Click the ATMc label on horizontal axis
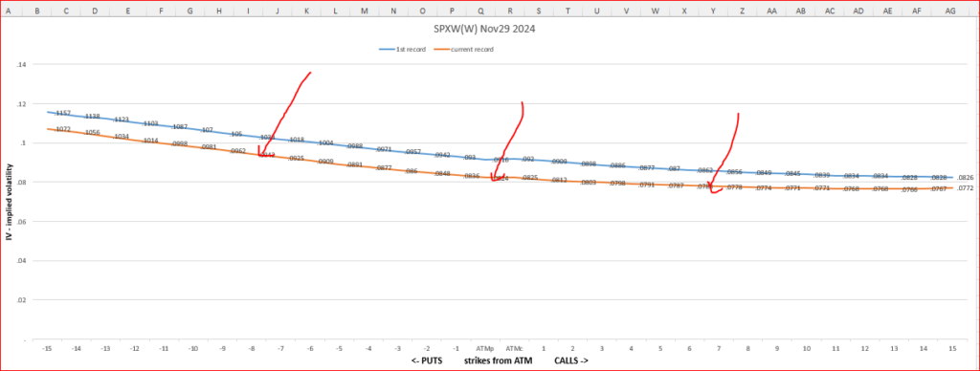The height and width of the screenshot is (371, 980). coord(514,348)
